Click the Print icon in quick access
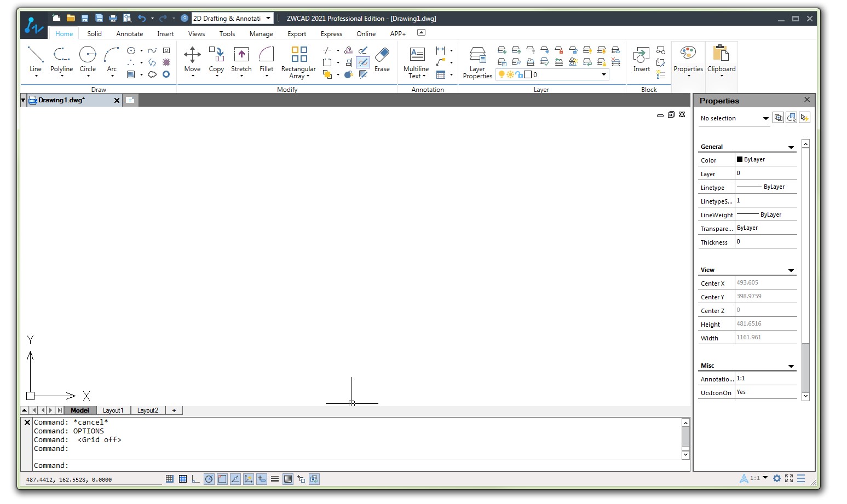This screenshot has width=847, height=504. tap(113, 18)
